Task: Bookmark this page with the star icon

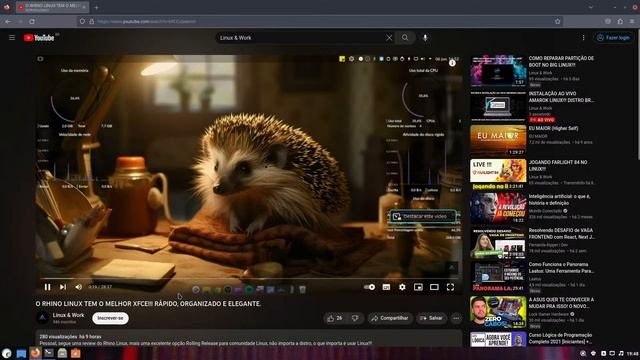Action: (x=558, y=21)
